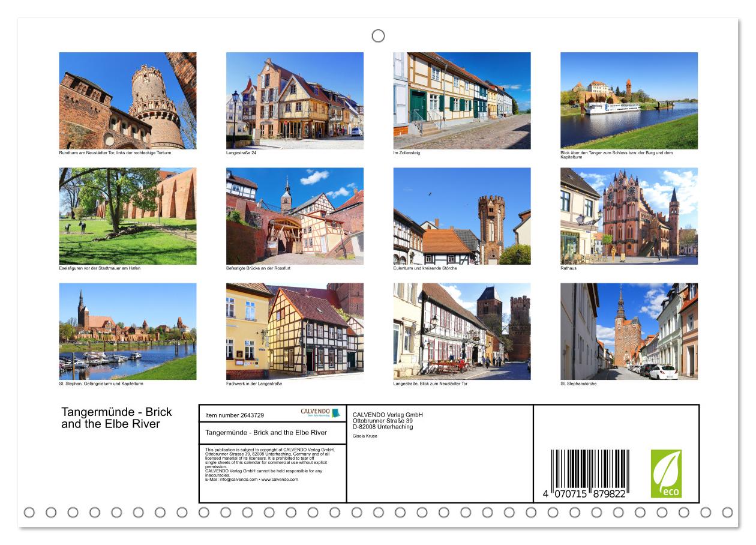
Task: Open the Rathaus town hall photo
Action: (x=629, y=216)
